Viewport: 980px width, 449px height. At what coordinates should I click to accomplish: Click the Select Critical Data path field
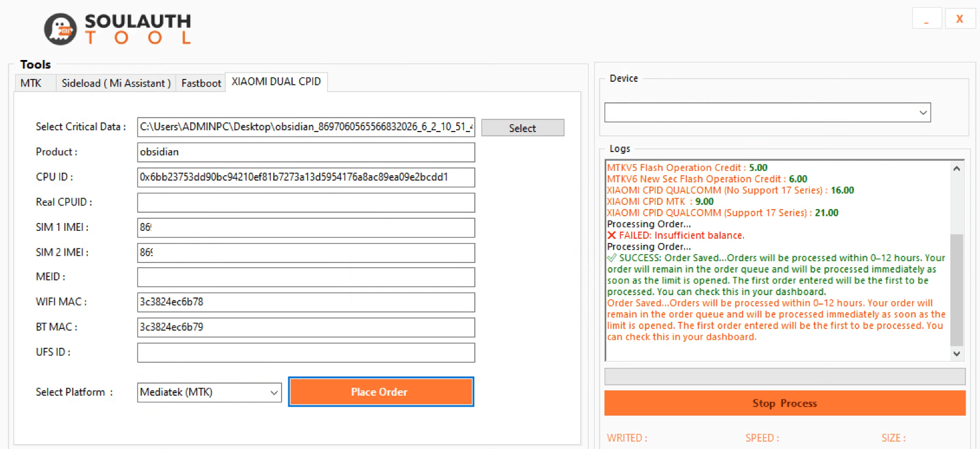tap(306, 127)
